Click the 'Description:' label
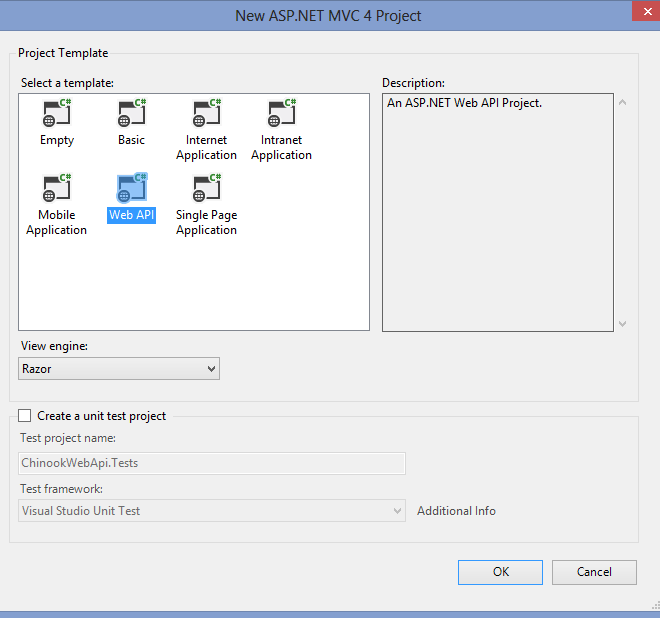This screenshot has width=660, height=618. tap(413, 83)
